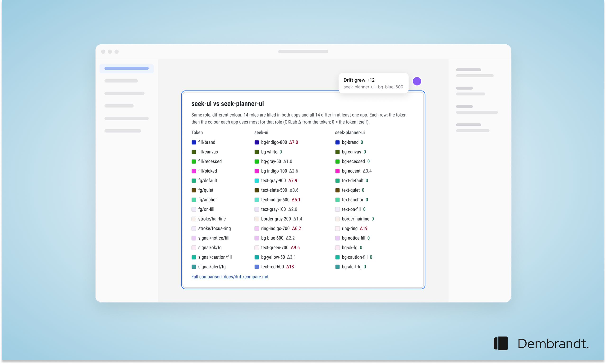Click the window title bar address placeholder
This screenshot has width=606, height=364.
[303, 52]
